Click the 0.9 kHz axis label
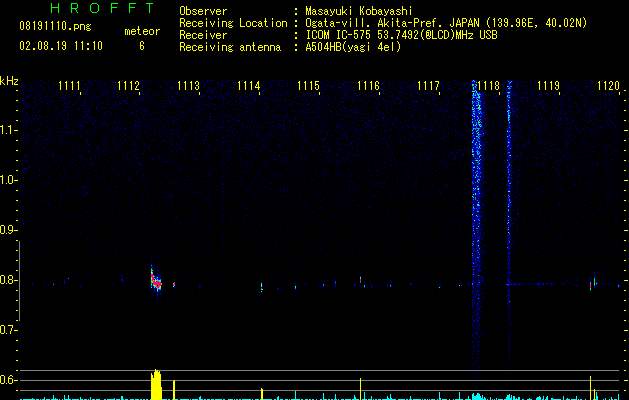The height and width of the screenshot is (400, 629). click(7, 230)
